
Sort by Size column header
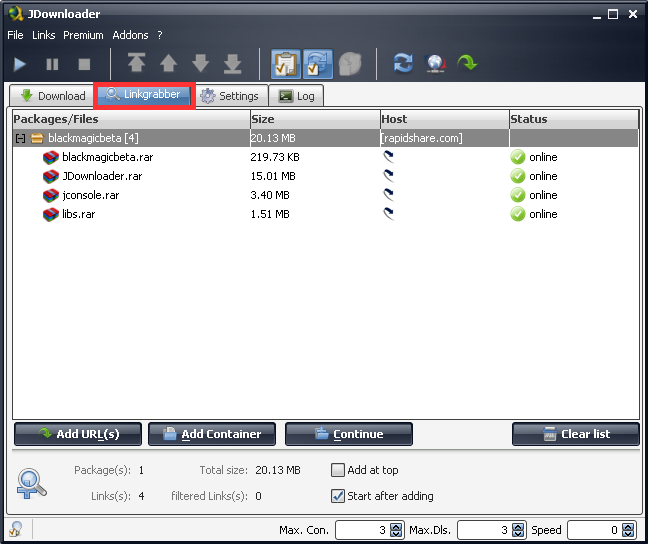(315, 119)
